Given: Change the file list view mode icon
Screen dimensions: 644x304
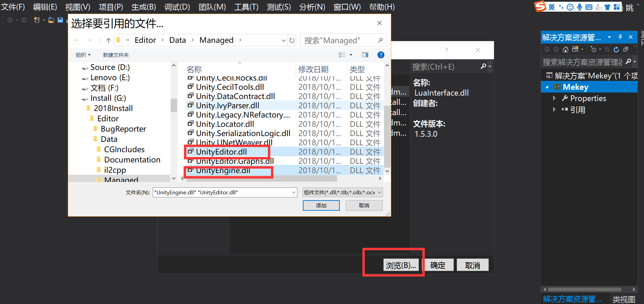Looking at the screenshot, I should pyautogui.click(x=342, y=55).
